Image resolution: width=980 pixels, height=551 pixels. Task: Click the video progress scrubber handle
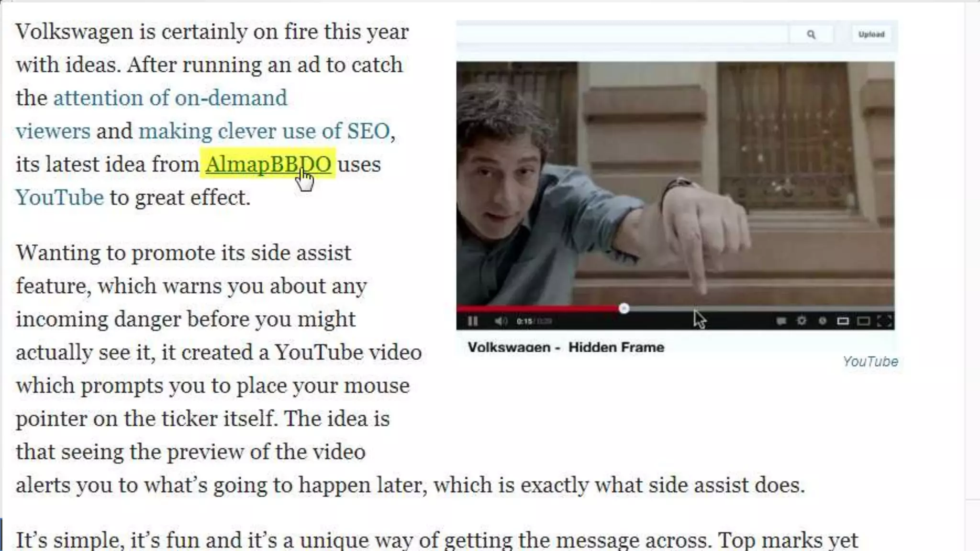coord(624,309)
